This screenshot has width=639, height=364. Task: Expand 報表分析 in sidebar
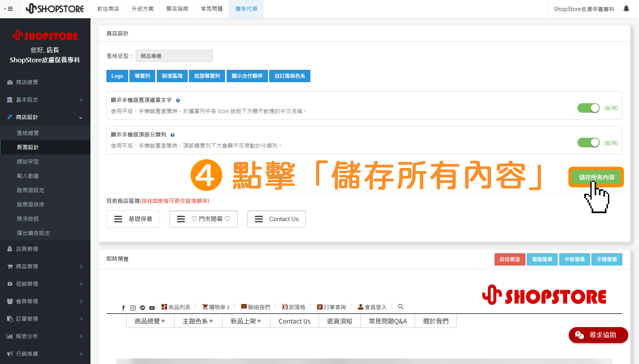click(x=45, y=336)
